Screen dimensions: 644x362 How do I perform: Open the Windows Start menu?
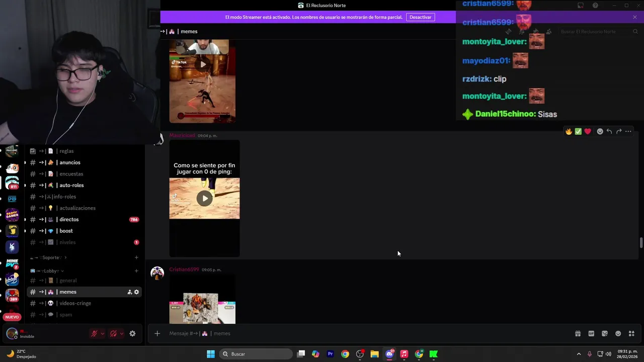211,354
